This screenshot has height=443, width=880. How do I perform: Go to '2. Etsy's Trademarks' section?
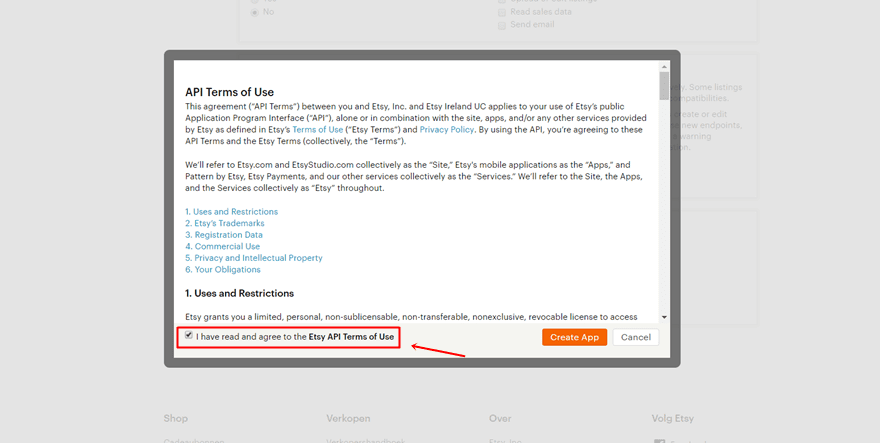pyautogui.click(x=224, y=223)
